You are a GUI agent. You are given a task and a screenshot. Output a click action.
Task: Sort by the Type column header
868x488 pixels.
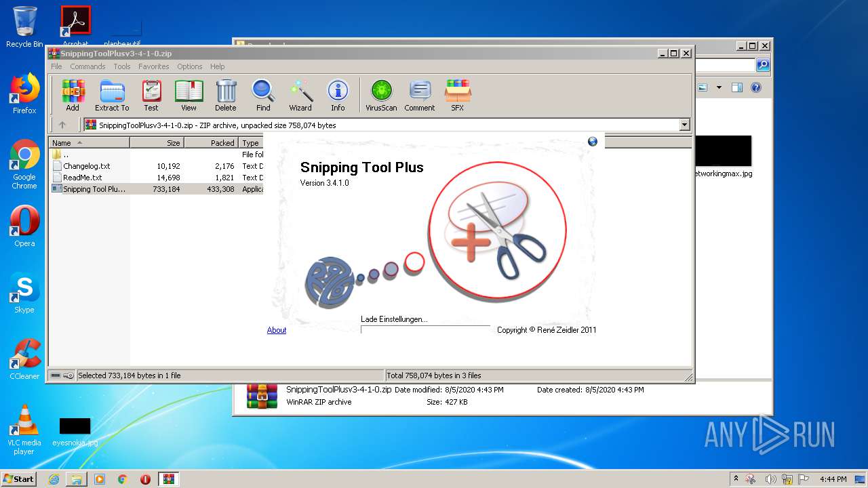pyautogui.click(x=250, y=142)
